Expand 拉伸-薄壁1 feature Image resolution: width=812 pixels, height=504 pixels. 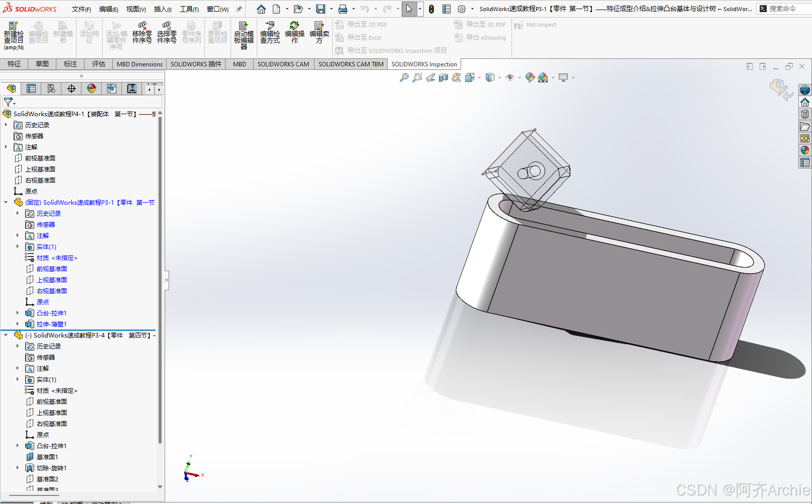(x=18, y=324)
